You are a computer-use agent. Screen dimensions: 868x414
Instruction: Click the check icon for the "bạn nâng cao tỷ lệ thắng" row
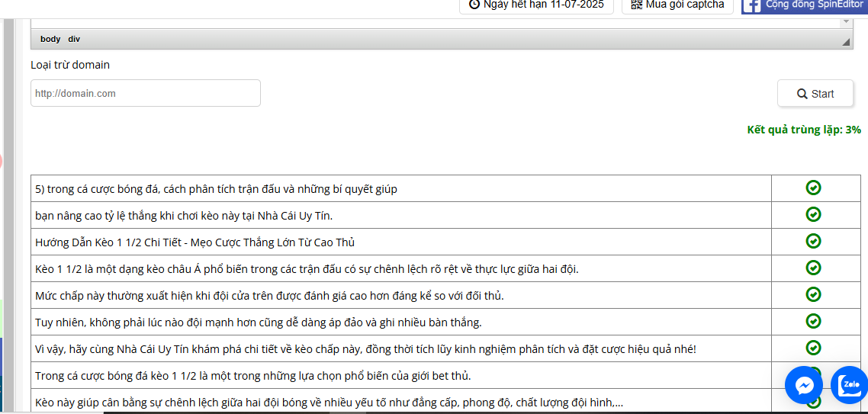tap(813, 215)
